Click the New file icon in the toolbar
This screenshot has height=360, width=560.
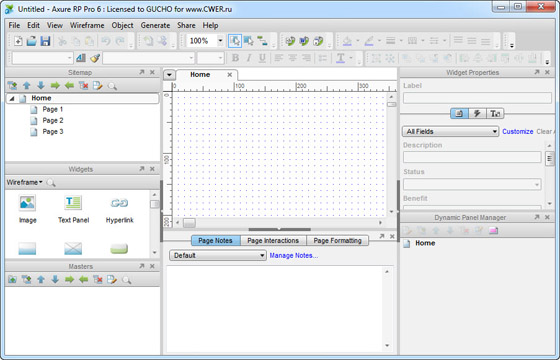click(x=18, y=41)
